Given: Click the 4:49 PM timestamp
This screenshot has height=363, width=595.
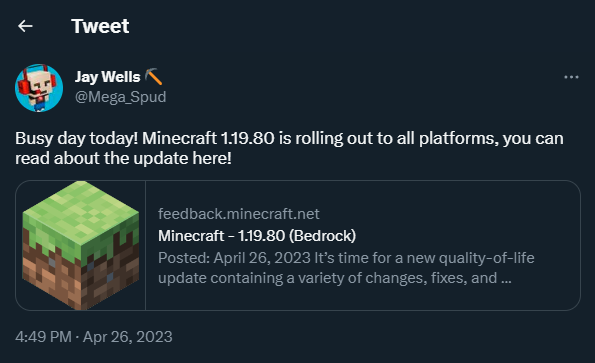Looking at the screenshot, I should [43, 337].
